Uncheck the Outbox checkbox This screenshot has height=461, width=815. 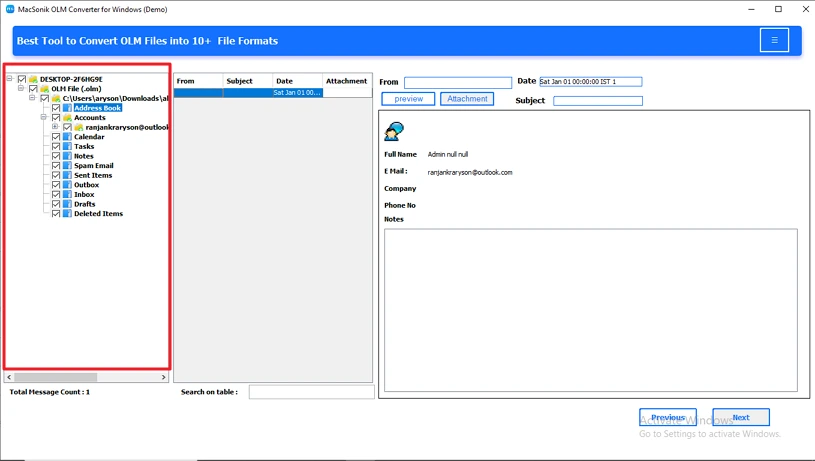(x=56, y=185)
